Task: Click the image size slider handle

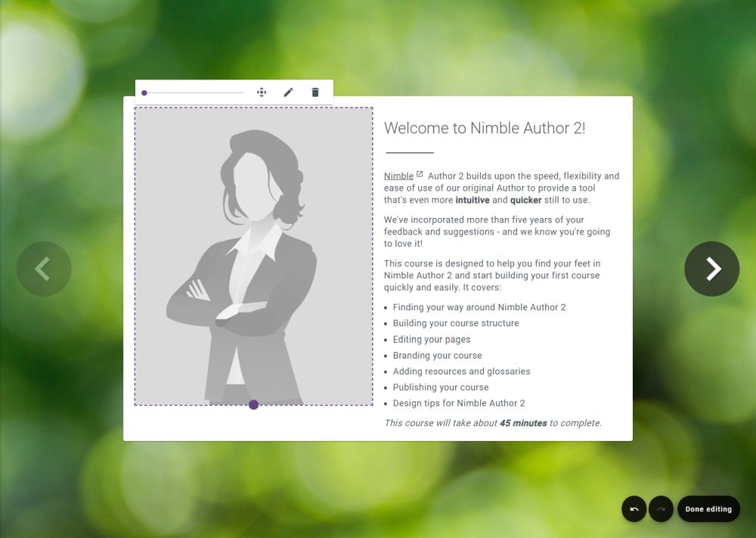Action: tap(144, 92)
